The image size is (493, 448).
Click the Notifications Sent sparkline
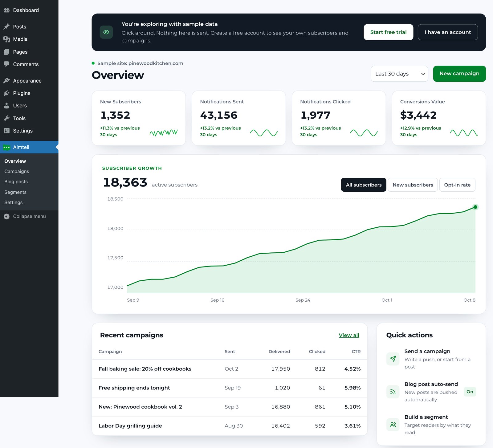[x=264, y=133]
